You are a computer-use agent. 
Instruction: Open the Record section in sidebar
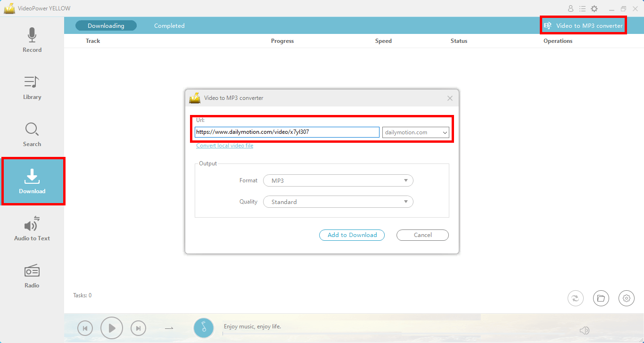pos(32,41)
